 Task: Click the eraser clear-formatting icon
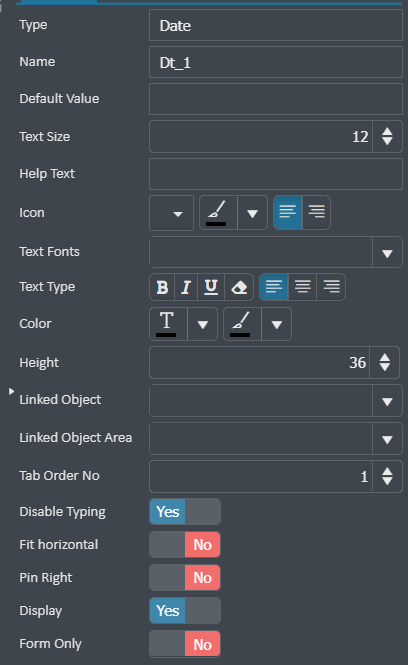pos(239,287)
